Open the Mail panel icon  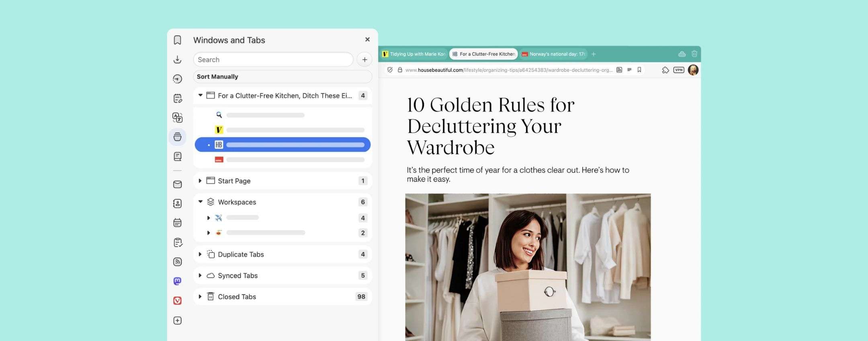[x=177, y=185]
